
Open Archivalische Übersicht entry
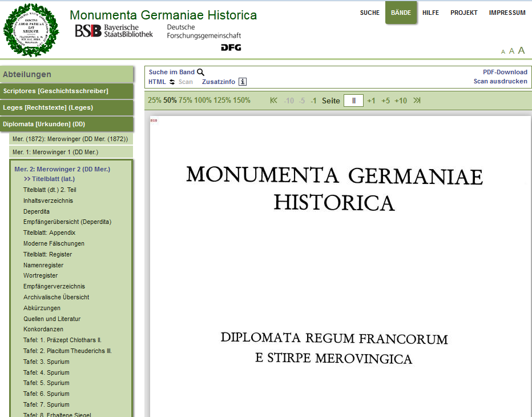(x=57, y=297)
